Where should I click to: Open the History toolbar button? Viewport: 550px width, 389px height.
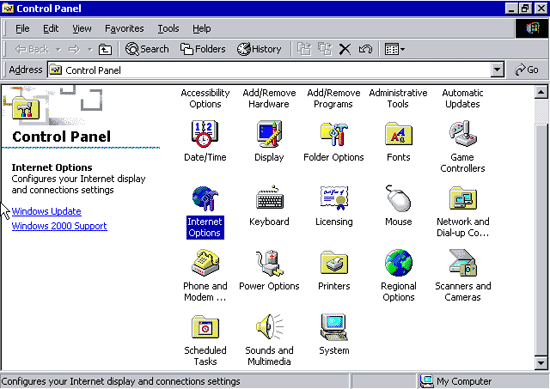coord(259,49)
